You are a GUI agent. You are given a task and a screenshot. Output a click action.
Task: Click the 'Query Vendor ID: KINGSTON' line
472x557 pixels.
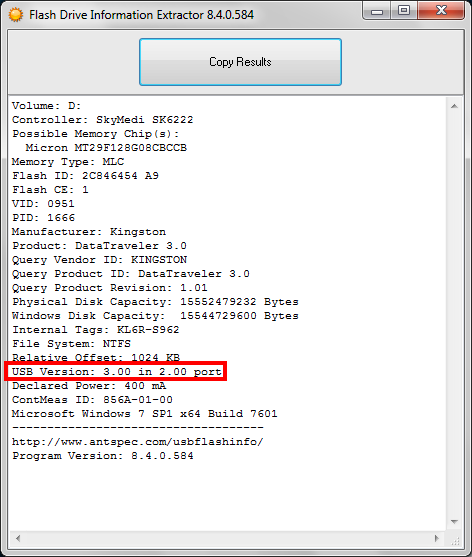tap(99, 260)
